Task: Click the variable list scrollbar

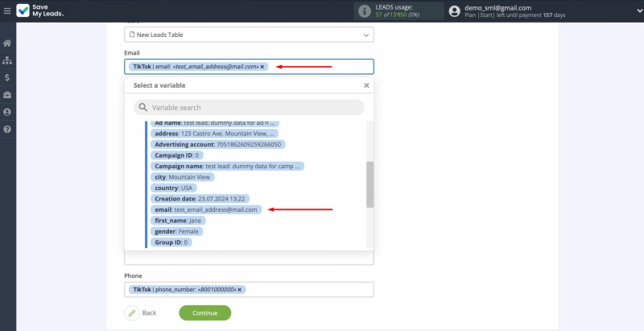Action: [x=369, y=184]
